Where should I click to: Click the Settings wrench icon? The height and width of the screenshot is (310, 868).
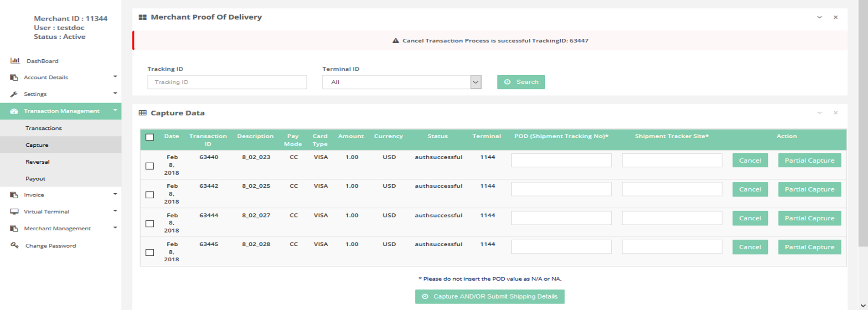coord(14,94)
